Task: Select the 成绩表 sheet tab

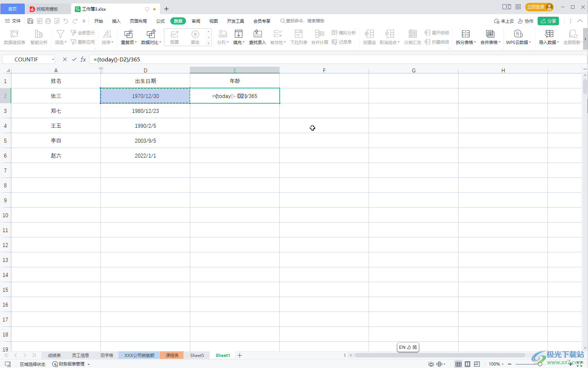Action: coord(54,355)
